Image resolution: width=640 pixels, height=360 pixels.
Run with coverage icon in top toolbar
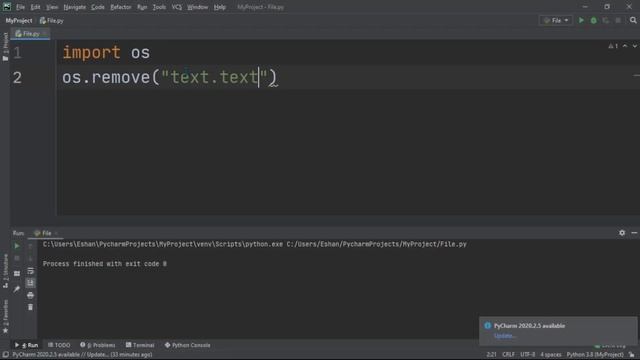pyautogui.click(x=606, y=20)
